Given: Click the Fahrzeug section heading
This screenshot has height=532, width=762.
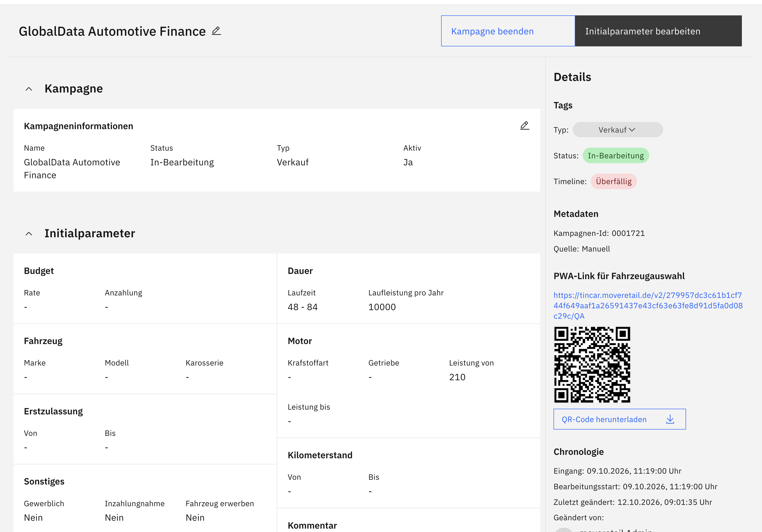Looking at the screenshot, I should (43, 341).
